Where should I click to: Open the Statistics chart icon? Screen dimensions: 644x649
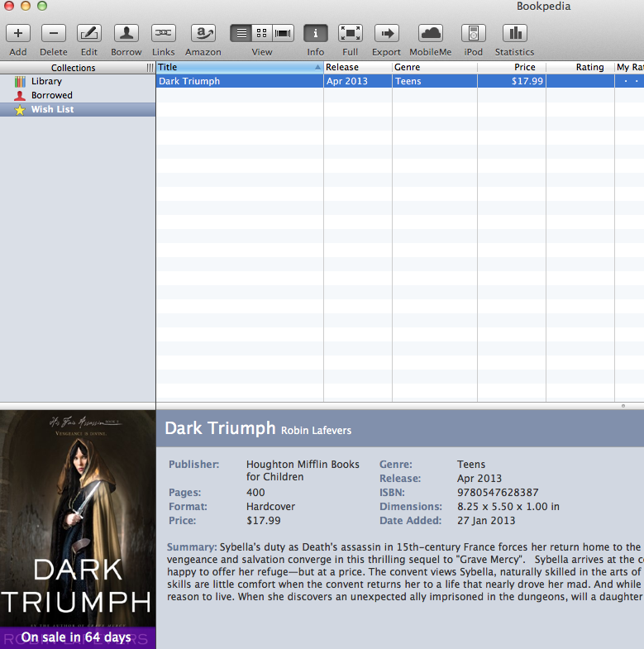(514, 34)
